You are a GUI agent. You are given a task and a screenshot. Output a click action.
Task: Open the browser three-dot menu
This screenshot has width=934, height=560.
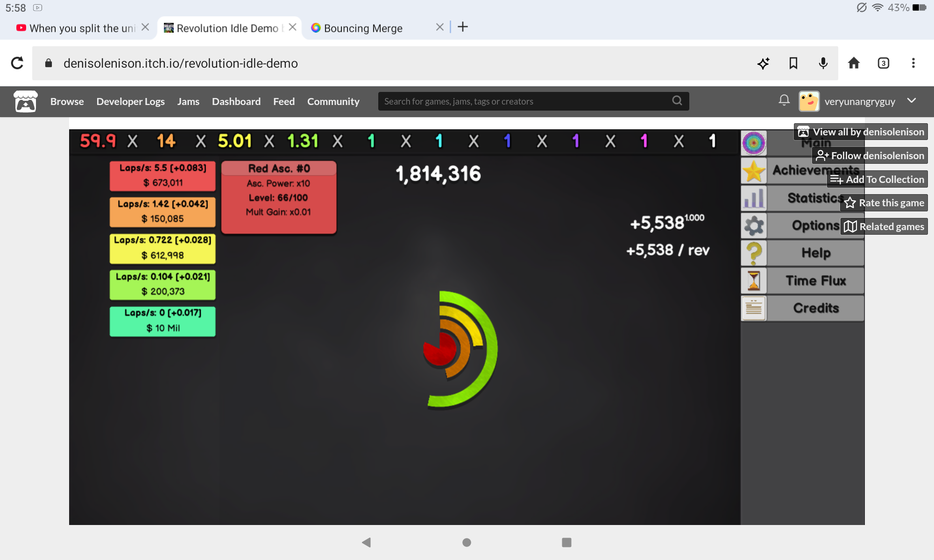point(913,63)
